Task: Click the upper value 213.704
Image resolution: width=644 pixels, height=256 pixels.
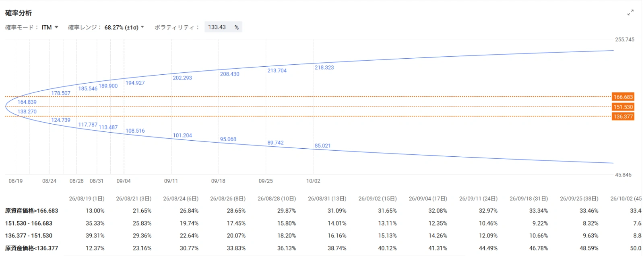Action: pyautogui.click(x=277, y=70)
